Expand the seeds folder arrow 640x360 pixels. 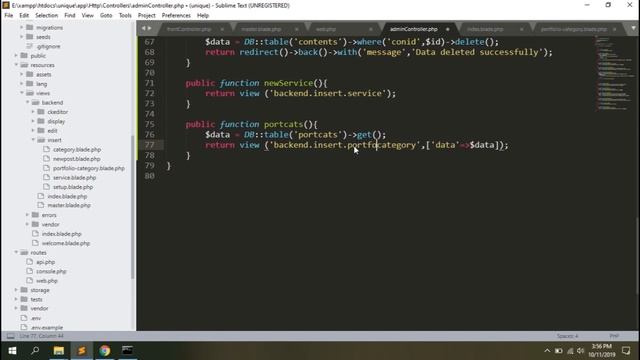pyautogui.click(x=22, y=37)
